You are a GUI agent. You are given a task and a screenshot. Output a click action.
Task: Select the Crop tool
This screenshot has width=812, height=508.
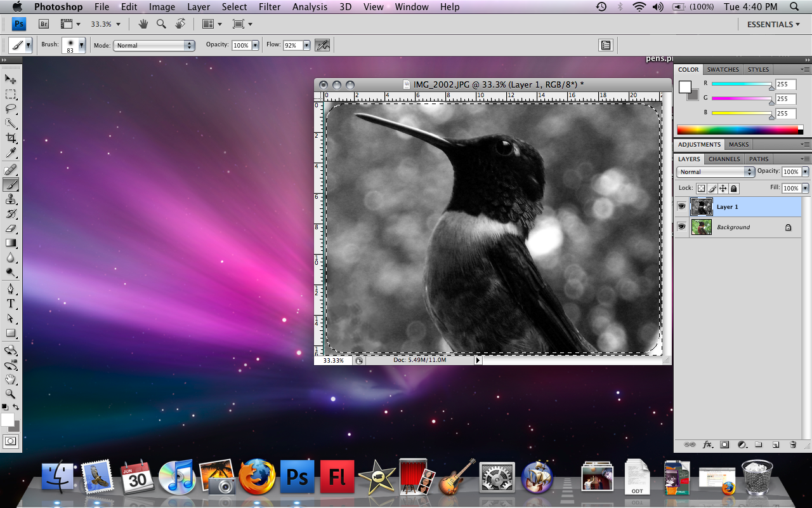click(11, 138)
